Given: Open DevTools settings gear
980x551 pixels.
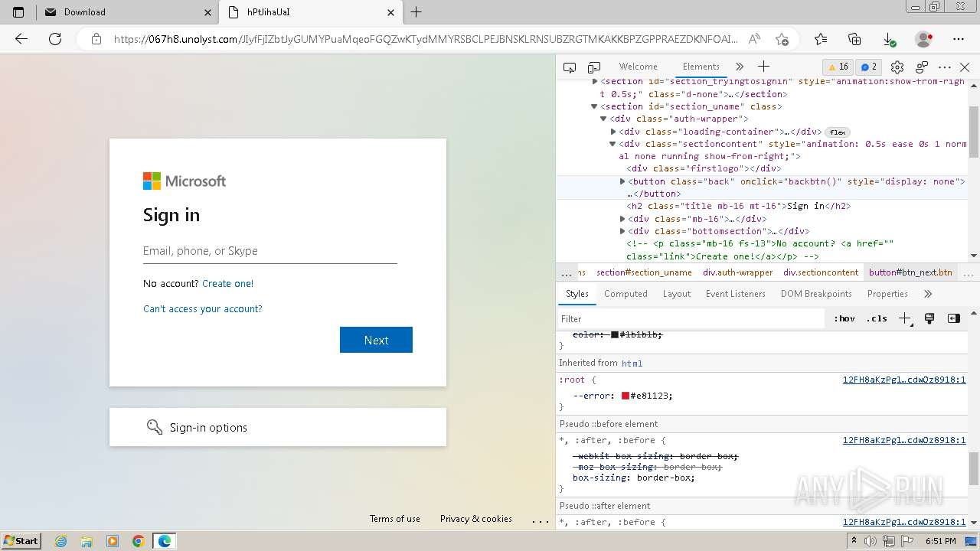Looking at the screenshot, I should pyautogui.click(x=897, y=67).
